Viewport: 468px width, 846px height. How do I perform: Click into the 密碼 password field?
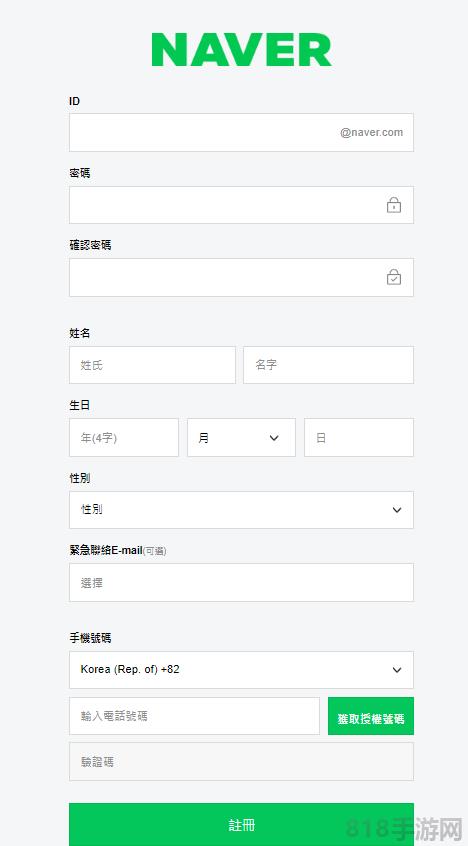pyautogui.click(x=241, y=205)
